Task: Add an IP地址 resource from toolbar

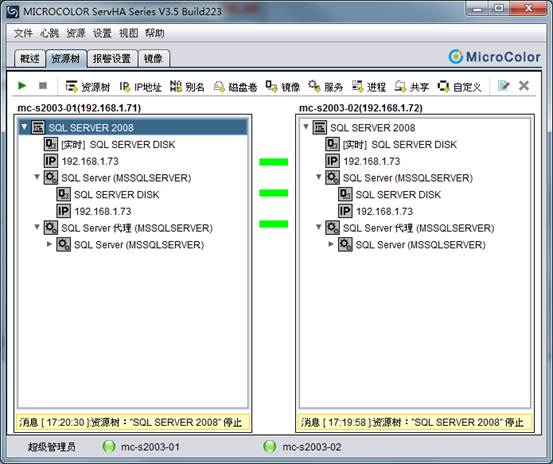Action: tap(140, 86)
